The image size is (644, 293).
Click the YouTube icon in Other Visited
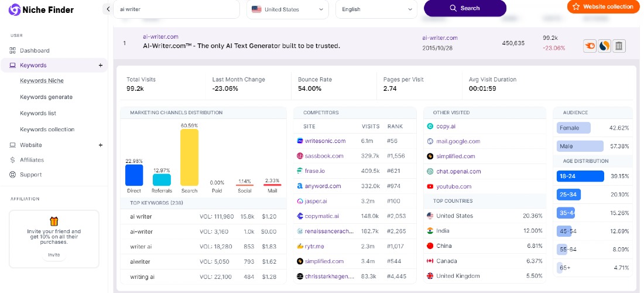coord(430,186)
